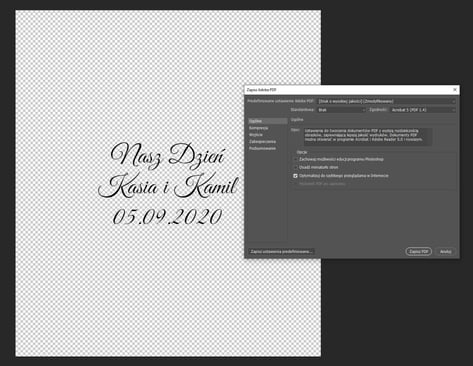This screenshot has width=473, height=366.
Task: Click the Kasia i Kamil text line
Action: pyautogui.click(x=168, y=187)
